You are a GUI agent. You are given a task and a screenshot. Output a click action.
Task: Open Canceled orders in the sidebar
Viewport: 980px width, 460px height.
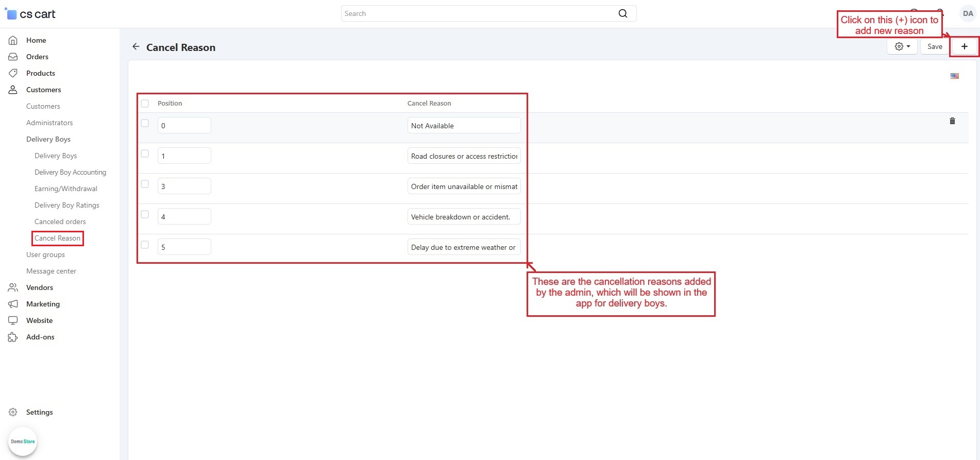(x=60, y=222)
